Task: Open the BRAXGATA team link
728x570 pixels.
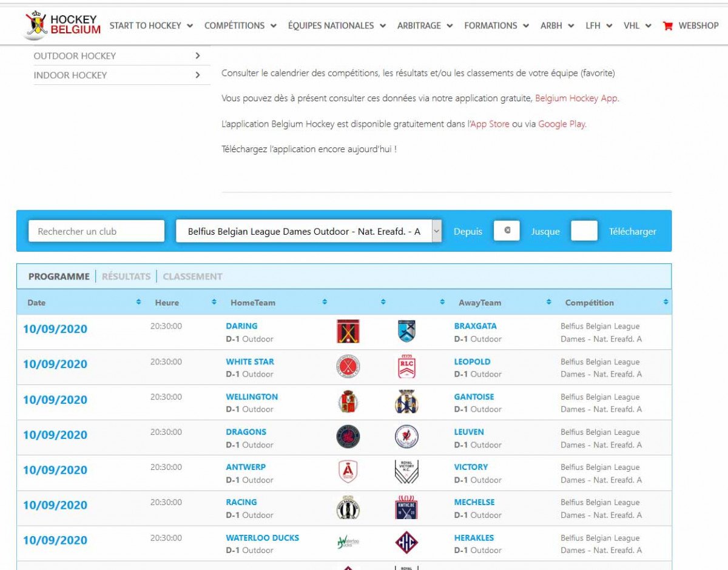Action: coord(475,326)
